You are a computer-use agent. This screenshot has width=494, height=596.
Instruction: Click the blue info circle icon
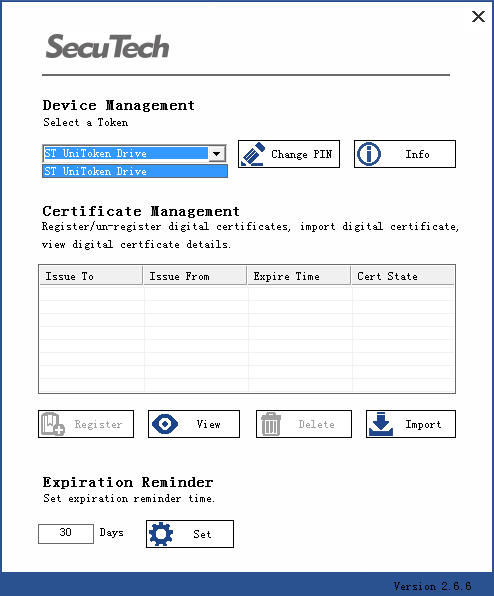click(368, 154)
